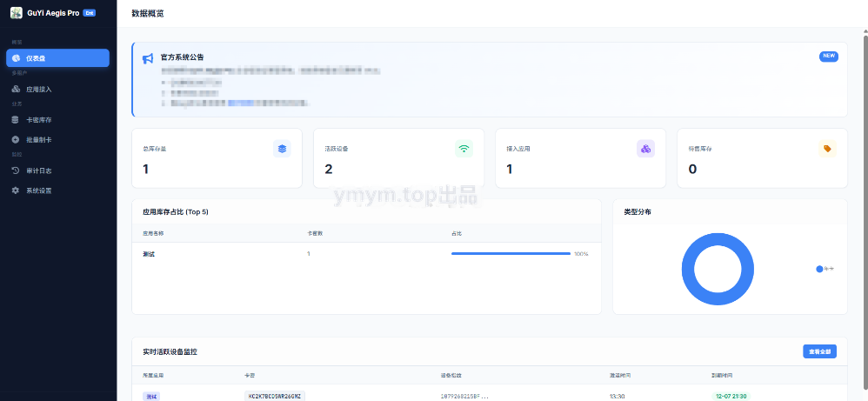
Task: Click the 设备指纹 column header
Action: (451, 376)
